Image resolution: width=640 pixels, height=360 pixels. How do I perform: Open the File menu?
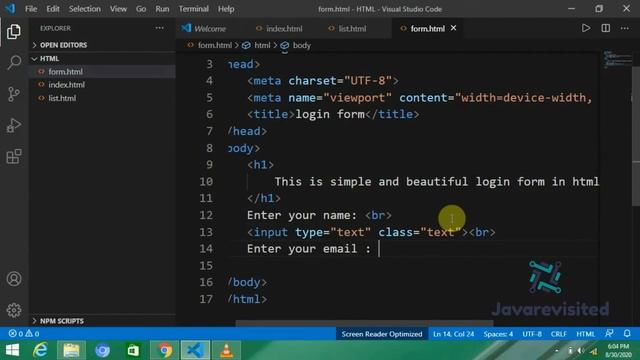[31, 9]
